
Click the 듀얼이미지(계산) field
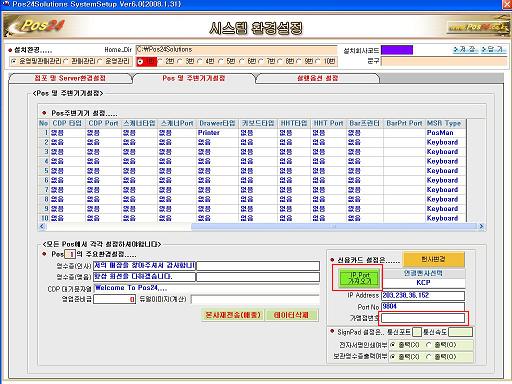click(x=255, y=299)
